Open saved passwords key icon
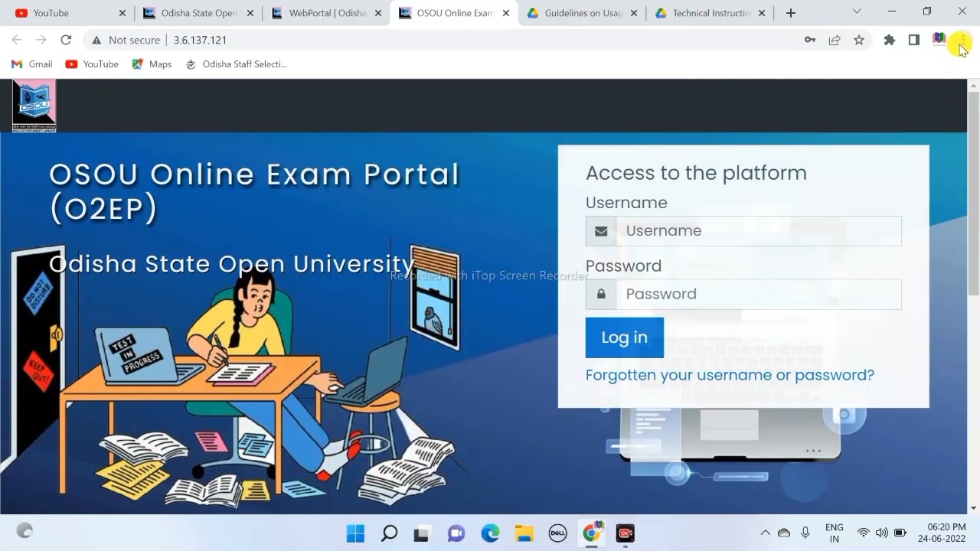The image size is (980, 551). (810, 40)
